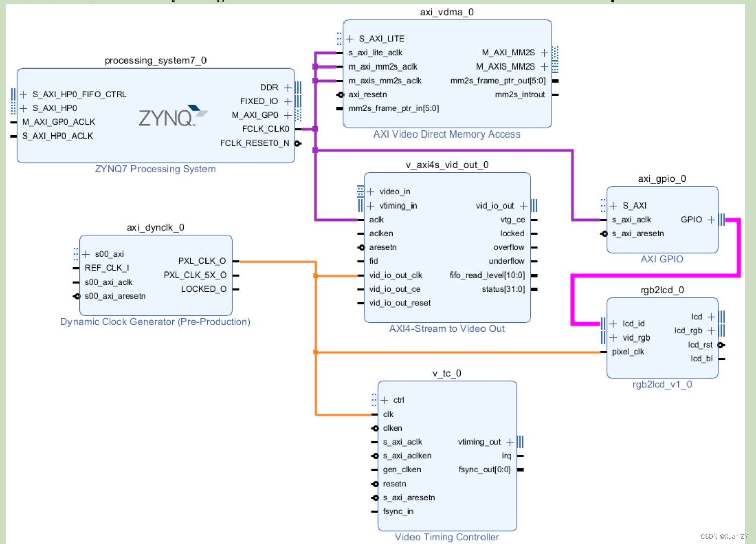
Task: Expand the vtiming_out interface on v_tc_0
Action: 510,442
